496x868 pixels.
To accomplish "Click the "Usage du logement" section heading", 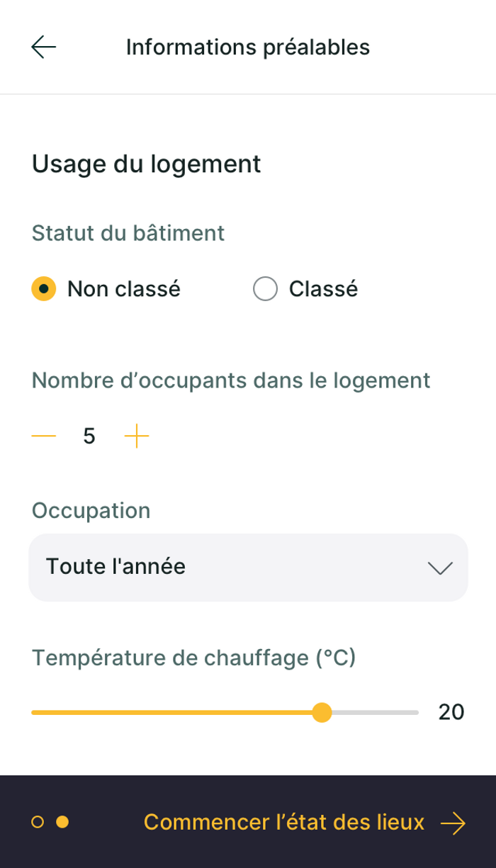I will click(147, 164).
